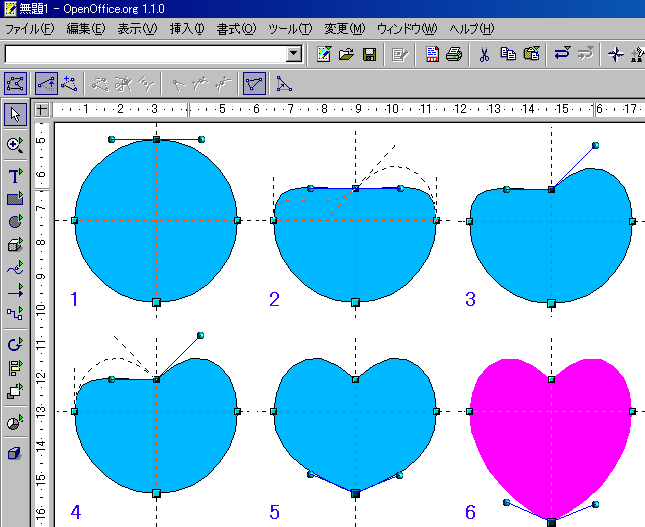The image size is (645, 527).
Task: Click the Undo icon
Action: tap(562, 54)
